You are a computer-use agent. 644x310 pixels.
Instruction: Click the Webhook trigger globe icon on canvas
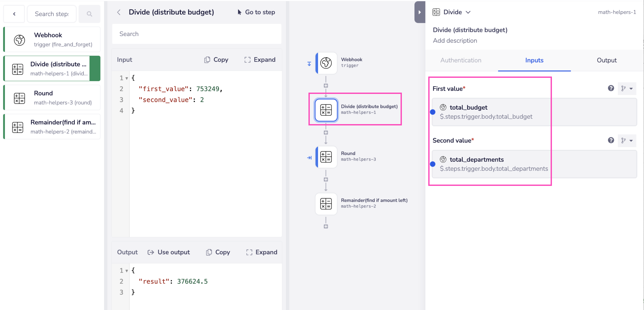pos(326,63)
